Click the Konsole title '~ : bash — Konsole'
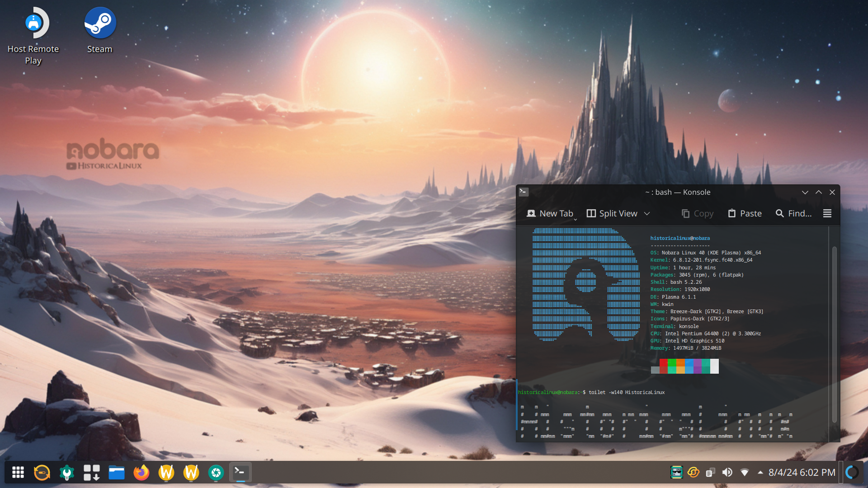 coord(678,192)
